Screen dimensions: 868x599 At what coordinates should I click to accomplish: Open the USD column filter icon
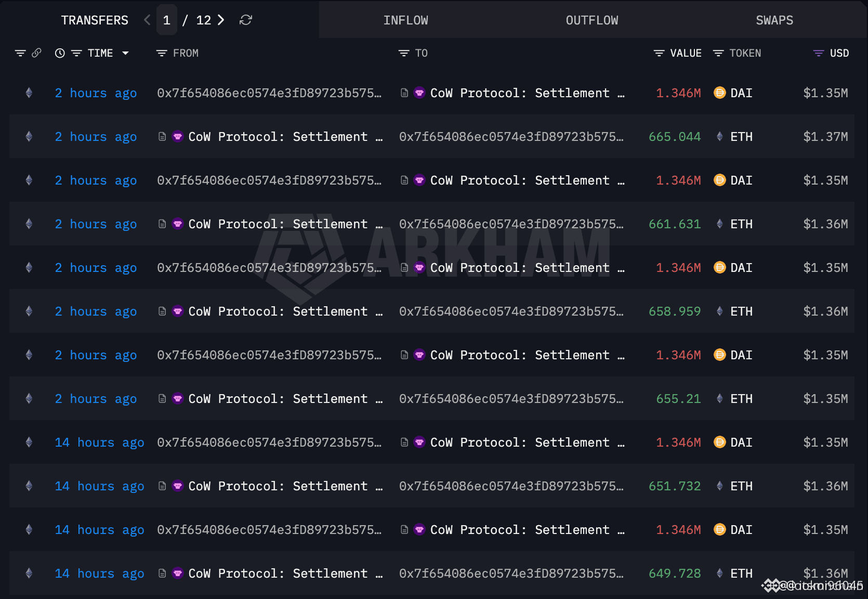pos(819,53)
